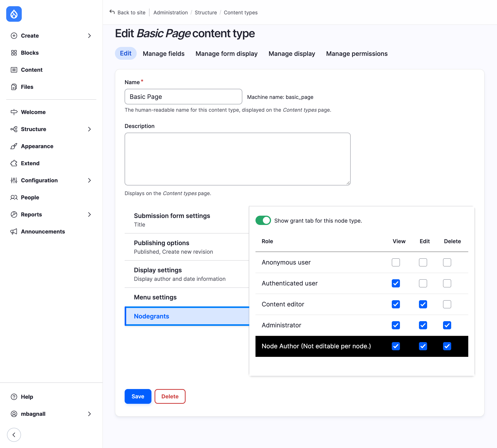The image size is (497, 448).
Task: Collapse the sidebar with round chevron button
Action: (14, 435)
